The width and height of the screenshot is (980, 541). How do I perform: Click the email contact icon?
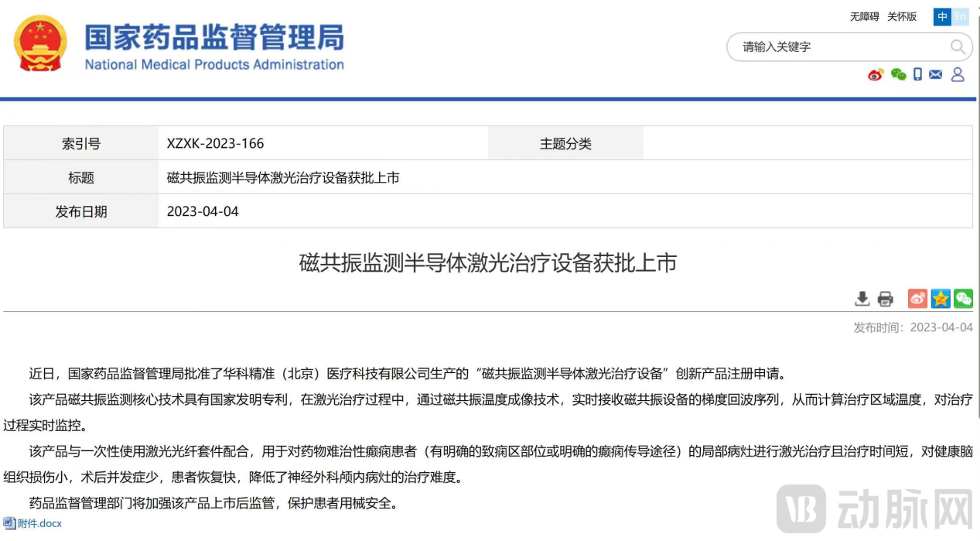click(x=936, y=74)
